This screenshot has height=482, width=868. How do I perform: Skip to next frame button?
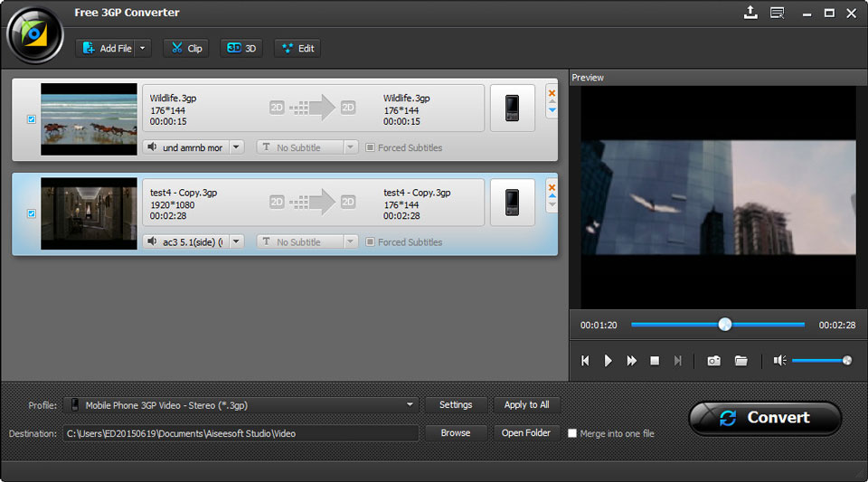pos(677,361)
